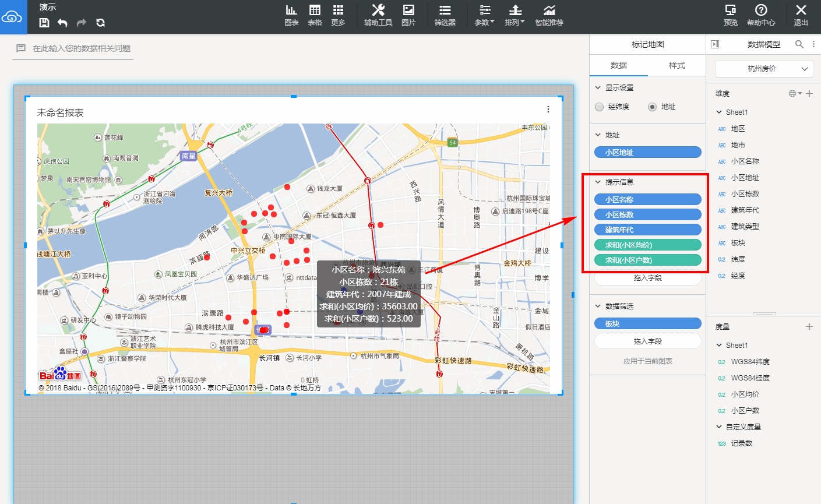Collapse the 自定义度量 tree group

point(719,427)
